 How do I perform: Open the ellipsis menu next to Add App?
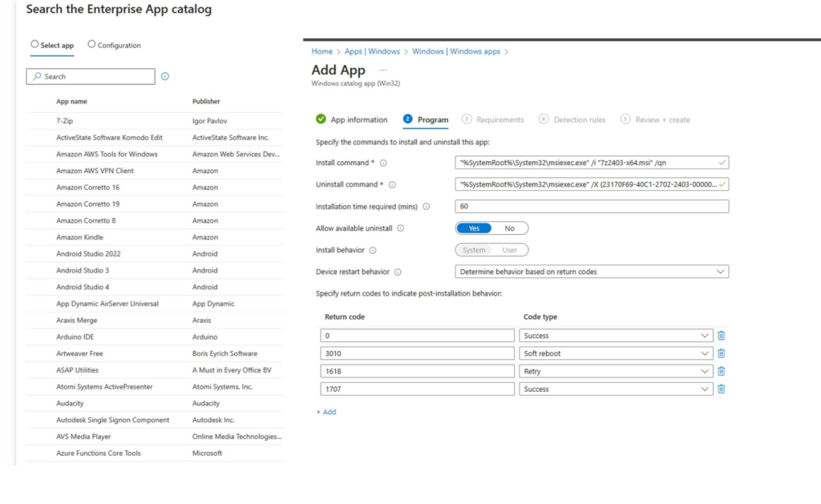[x=382, y=71]
